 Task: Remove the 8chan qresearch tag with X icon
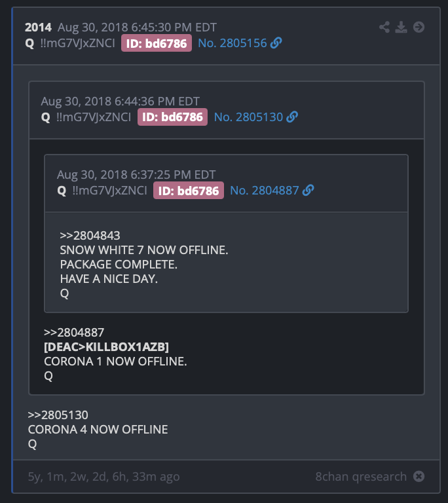[419, 476]
